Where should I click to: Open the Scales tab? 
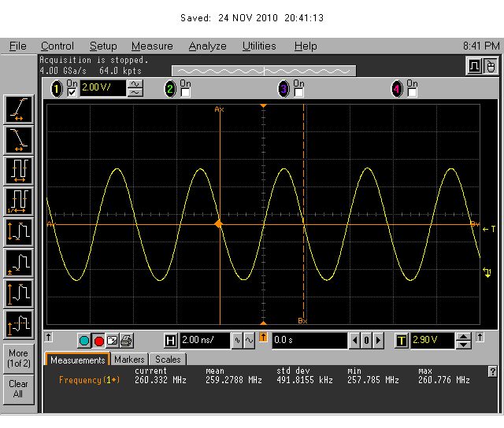167,360
